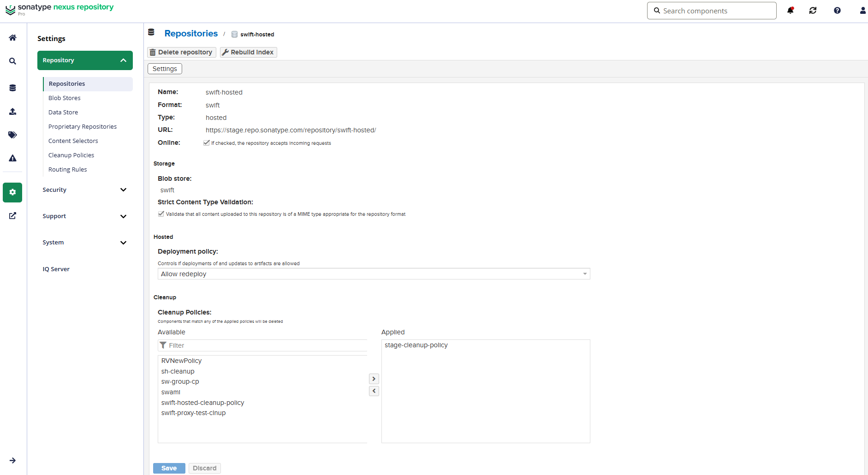Open Content Selectors page
This screenshot has height=475, width=868.
coord(73,141)
